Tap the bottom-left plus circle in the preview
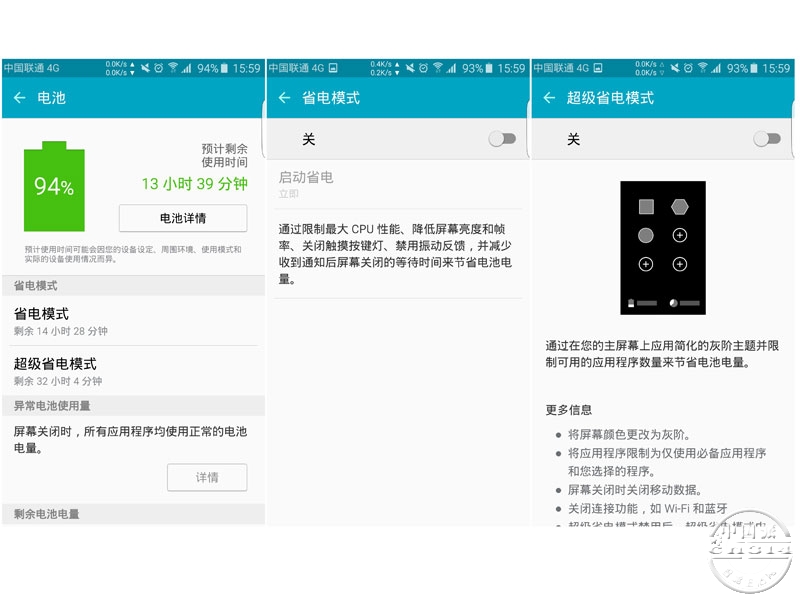 pos(645,264)
